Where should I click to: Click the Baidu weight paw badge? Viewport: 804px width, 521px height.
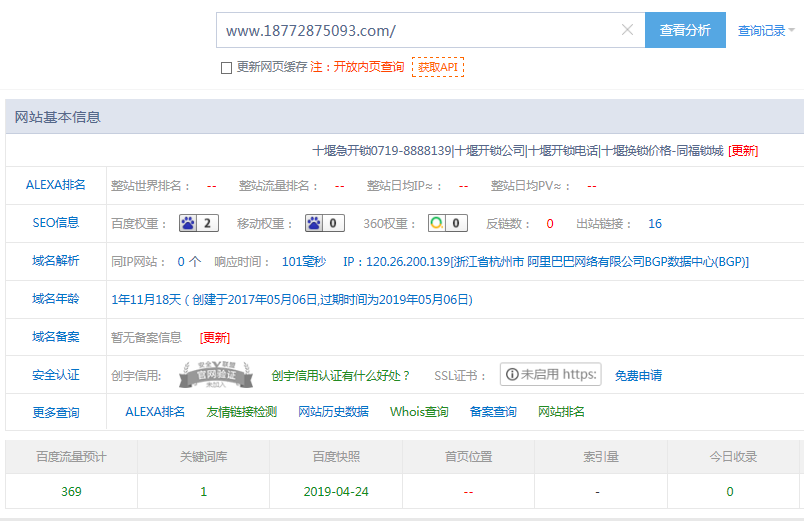199,223
